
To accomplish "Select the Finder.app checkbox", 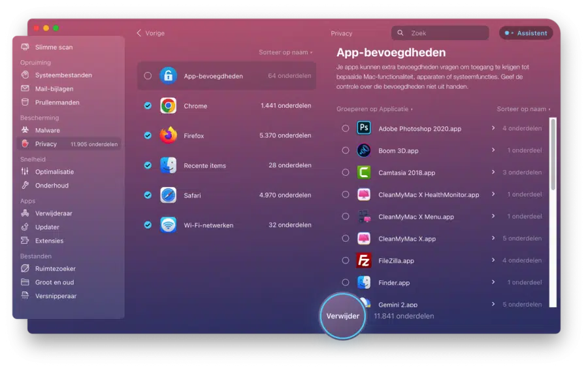I will [346, 282].
